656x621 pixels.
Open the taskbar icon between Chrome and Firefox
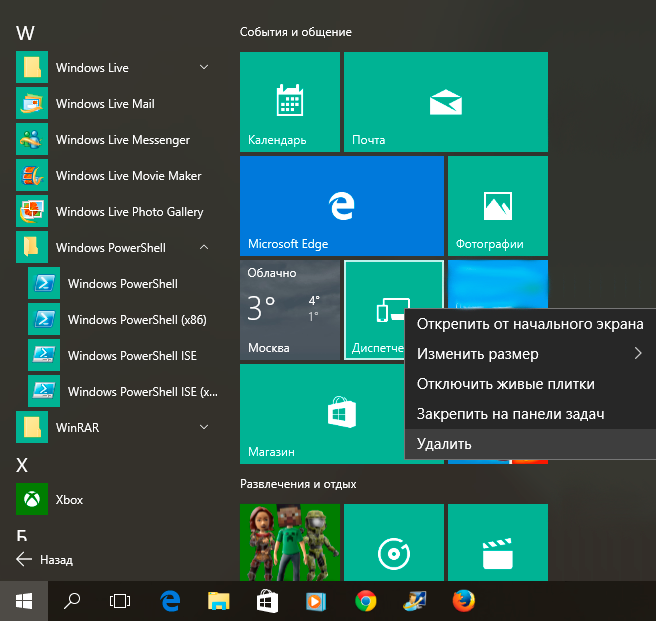(x=415, y=601)
